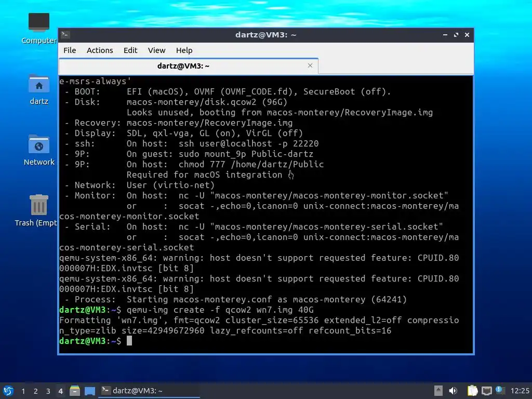Select the Computer desktop icon
532x399 pixels.
(x=38, y=29)
